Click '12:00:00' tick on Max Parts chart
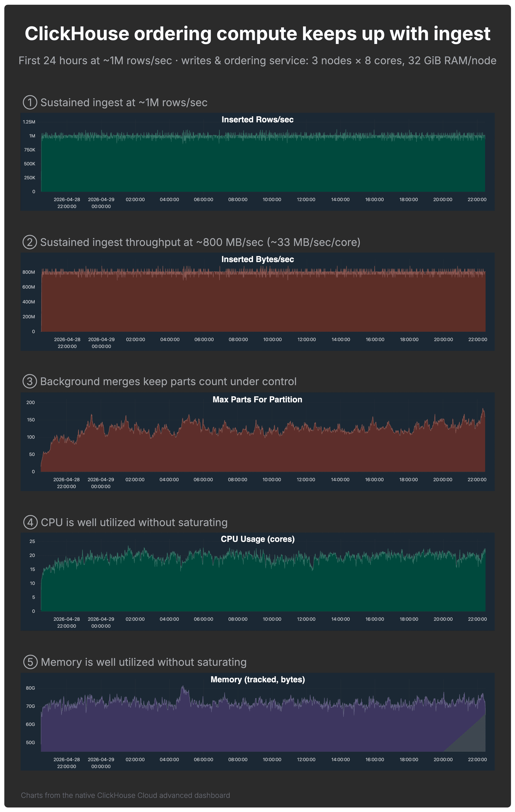515x812 pixels. tap(306, 480)
